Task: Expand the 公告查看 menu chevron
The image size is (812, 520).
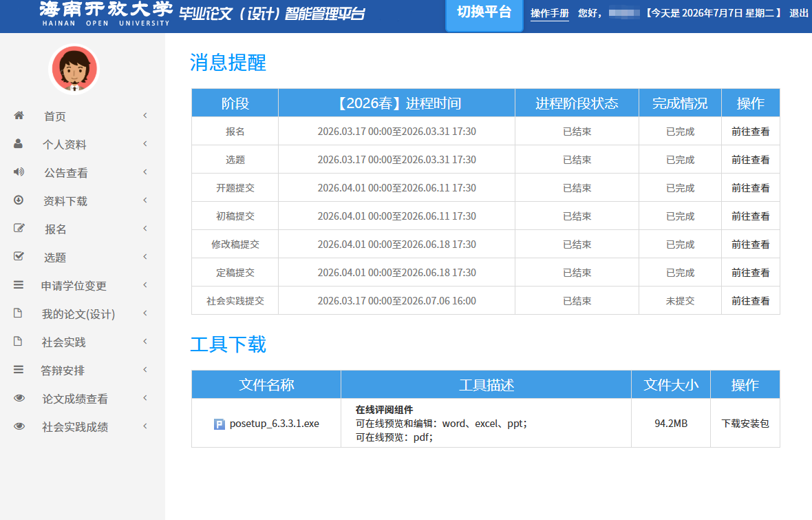Action: click(145, 171)
